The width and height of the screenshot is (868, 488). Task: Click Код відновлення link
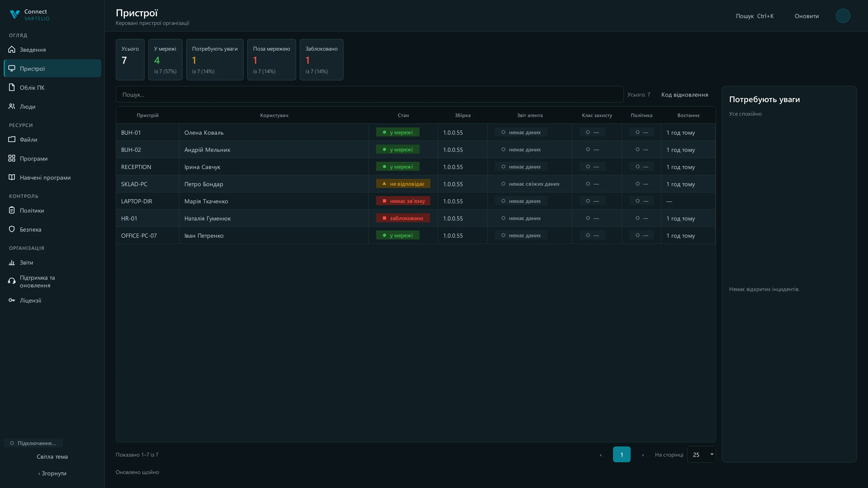[x=684, y=95]
